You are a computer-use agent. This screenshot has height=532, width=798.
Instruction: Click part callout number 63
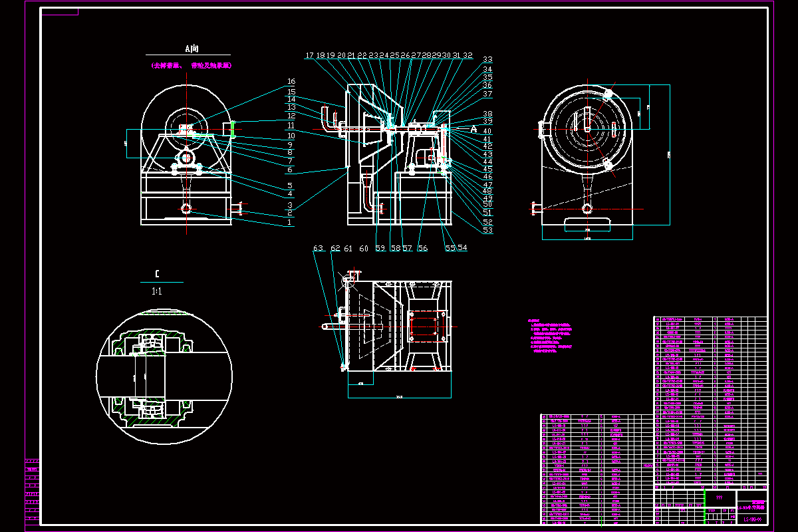click(319, 248)
